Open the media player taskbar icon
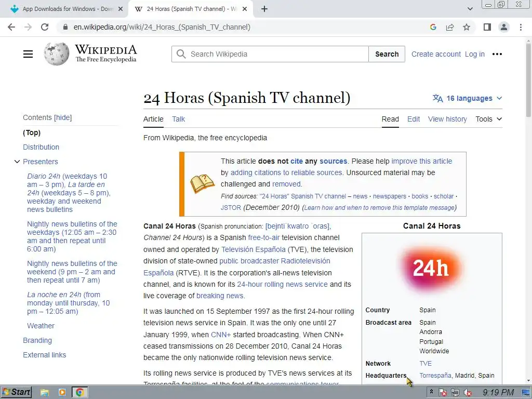This screenshot has width=532, height=399. [x=62, y=393]
